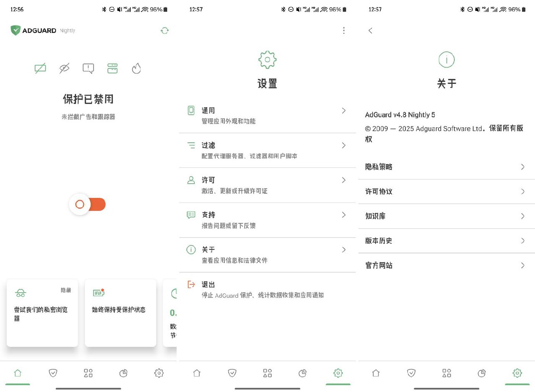Open 许可协议 license agreement
Image resolution: width=535 pixels, height=392 pixels.
pos(446,192)
